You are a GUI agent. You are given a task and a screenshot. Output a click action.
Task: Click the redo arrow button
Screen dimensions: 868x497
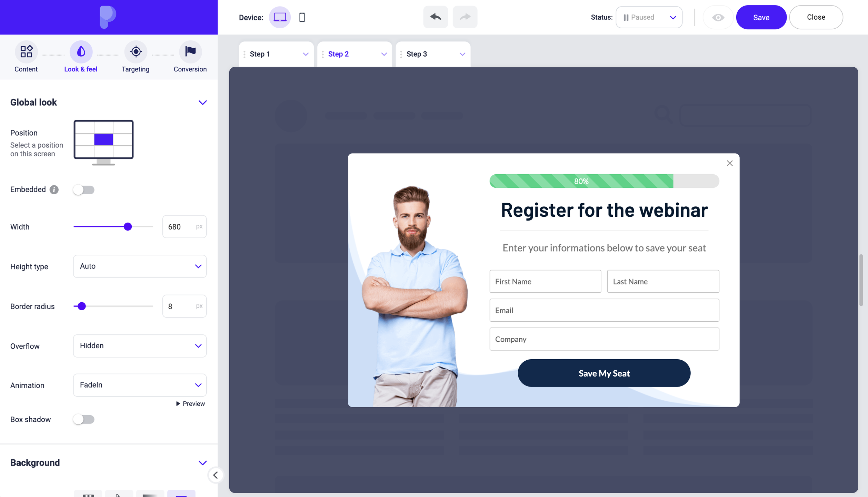coord(465,17)
